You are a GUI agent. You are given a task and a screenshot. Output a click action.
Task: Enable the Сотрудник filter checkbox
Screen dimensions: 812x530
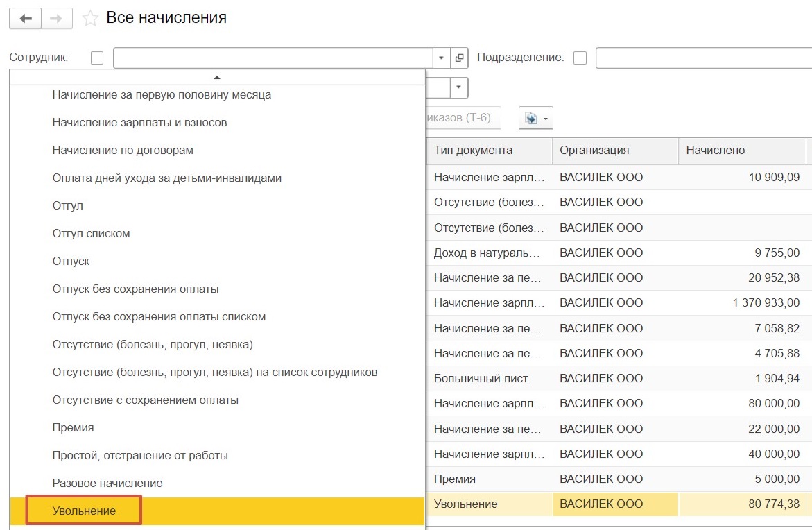tap(97, 58)
